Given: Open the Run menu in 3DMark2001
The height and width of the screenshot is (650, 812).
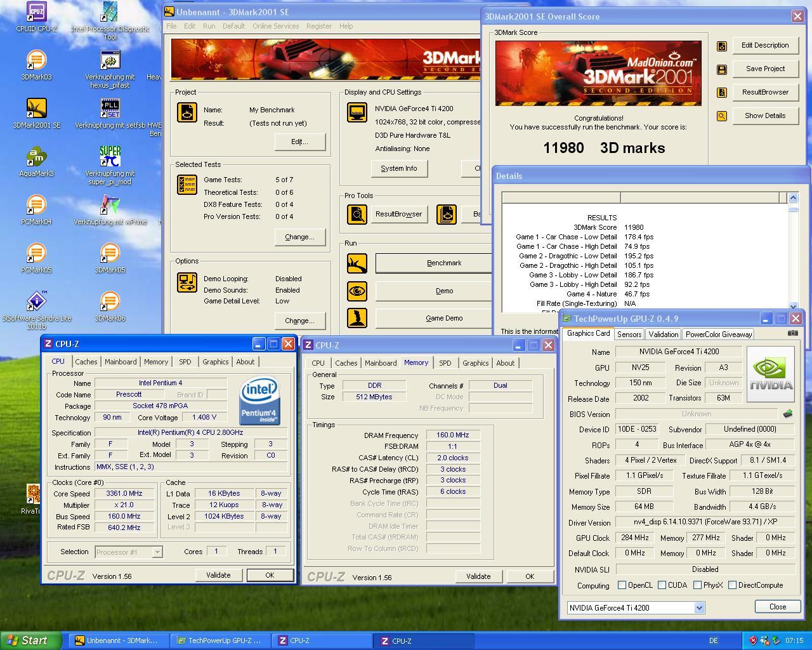Looking at the screenshot, I should click(x=209, y=26).
